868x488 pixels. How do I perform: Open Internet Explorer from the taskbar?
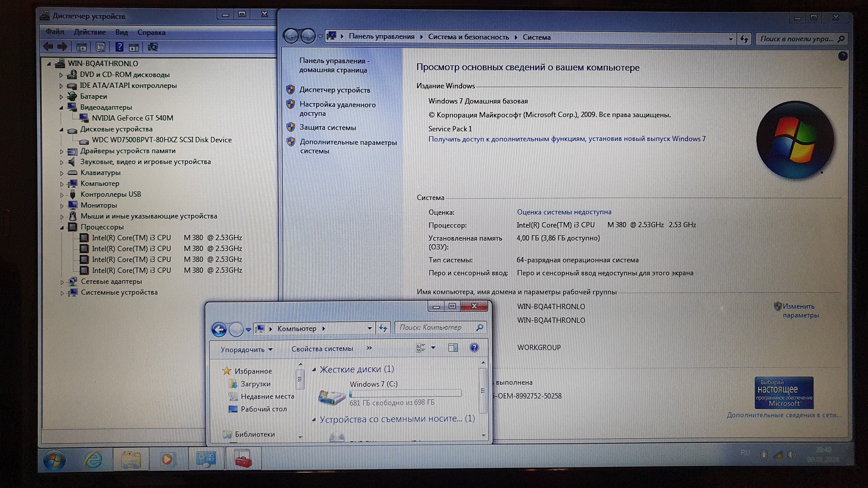pos(93,460)
